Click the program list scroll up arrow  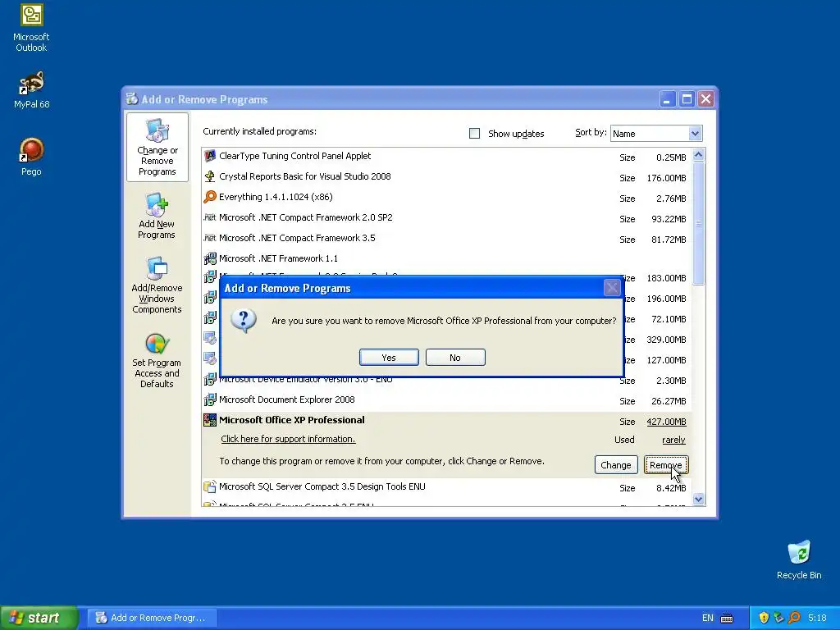[698, 155]
